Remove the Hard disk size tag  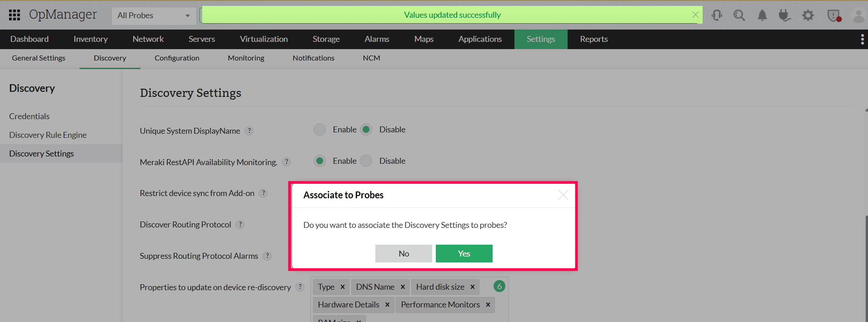point(473,287)
